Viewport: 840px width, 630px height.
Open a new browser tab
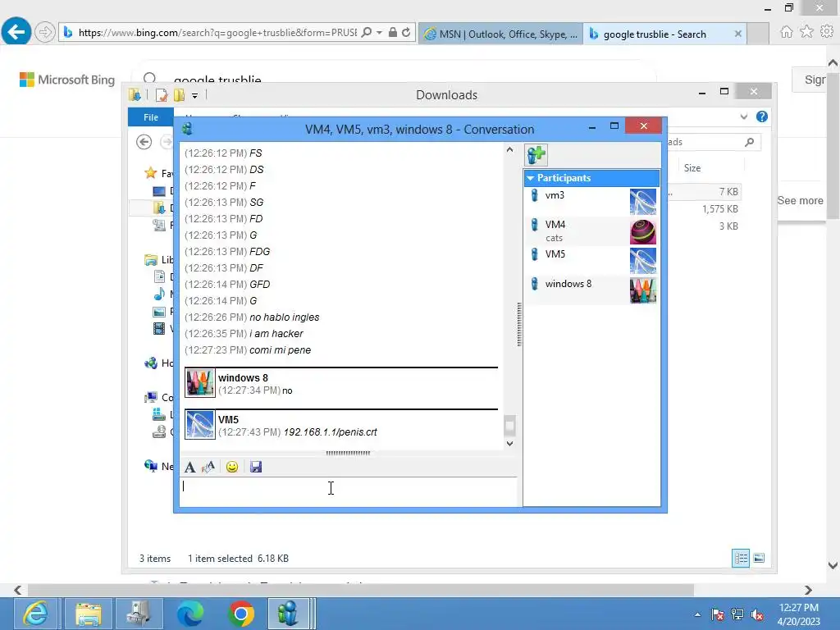click(758, 34)
